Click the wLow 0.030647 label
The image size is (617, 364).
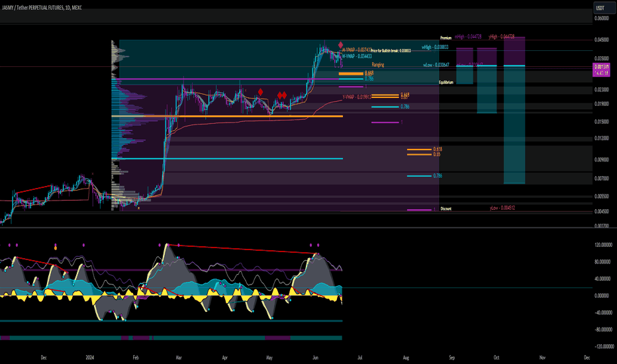pyautogui.click(x=436, y=65)
